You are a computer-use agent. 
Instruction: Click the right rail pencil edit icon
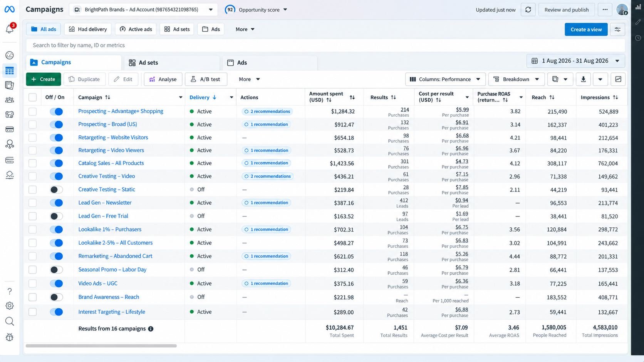[x=638, y=22]
